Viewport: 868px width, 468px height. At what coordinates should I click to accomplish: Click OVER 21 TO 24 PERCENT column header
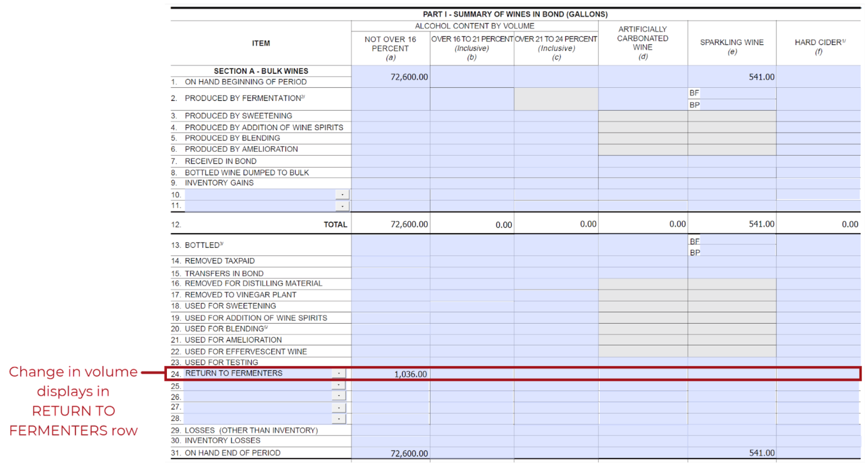(x=556, y=48)
